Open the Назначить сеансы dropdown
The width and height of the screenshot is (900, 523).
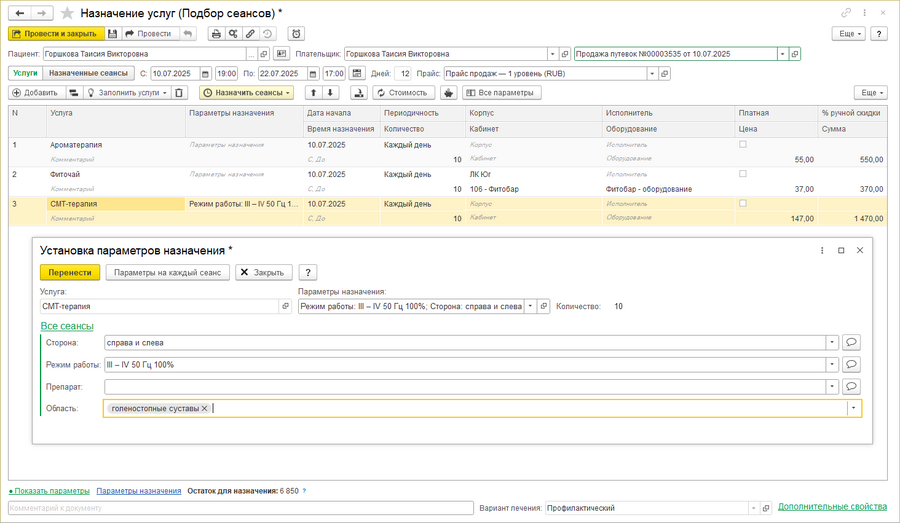point(247,93)
